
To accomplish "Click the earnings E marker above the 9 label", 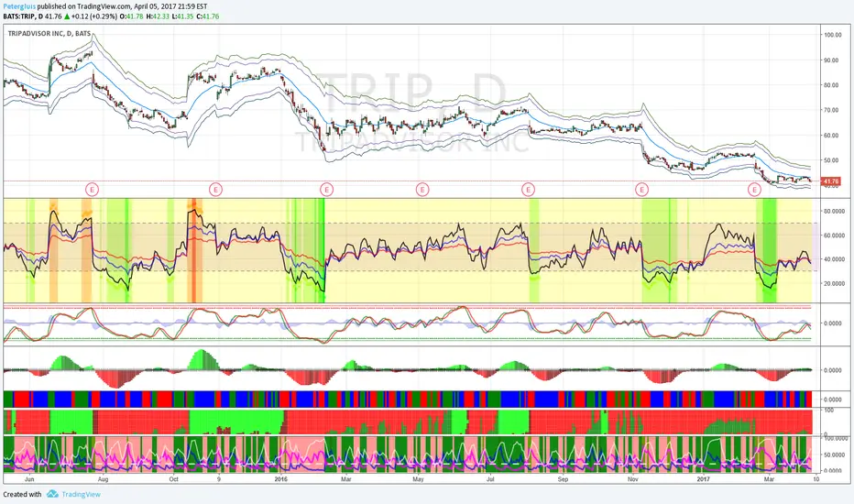I will coord(216,190).
